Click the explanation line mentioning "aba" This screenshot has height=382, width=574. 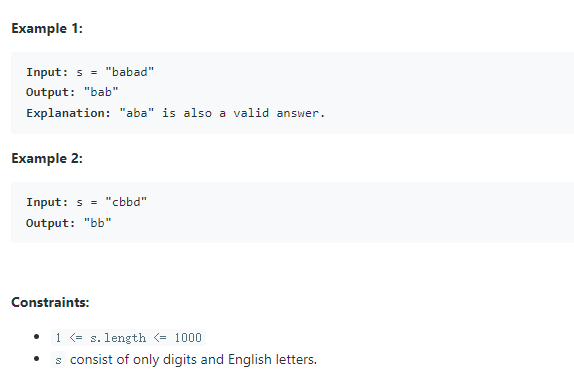tap(175, 113)
